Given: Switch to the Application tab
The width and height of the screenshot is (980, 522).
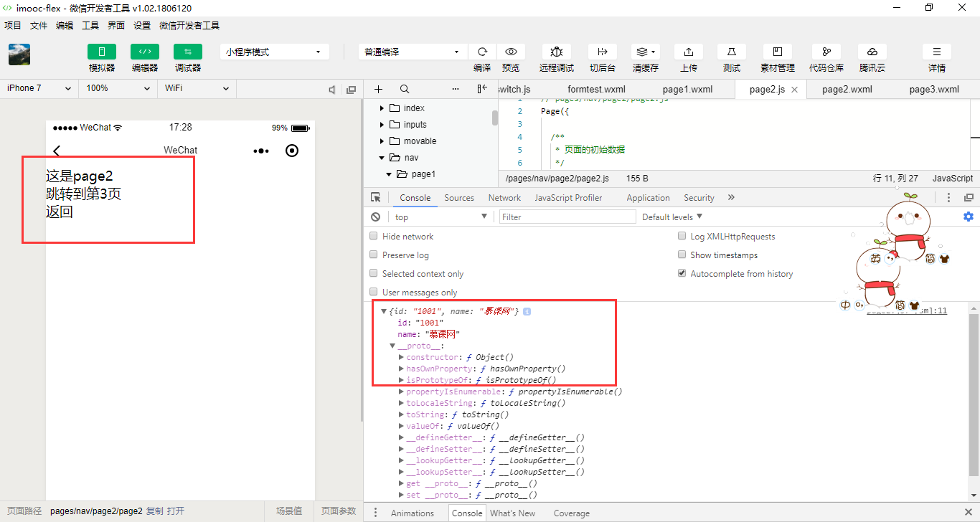Looking at the screenshot, I should pos(648,198).
